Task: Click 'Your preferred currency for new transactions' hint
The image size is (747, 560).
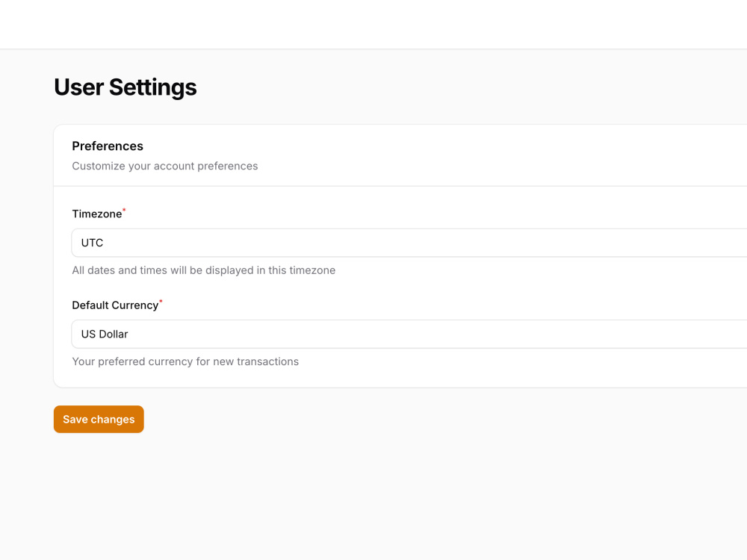Action: point(185,362)
